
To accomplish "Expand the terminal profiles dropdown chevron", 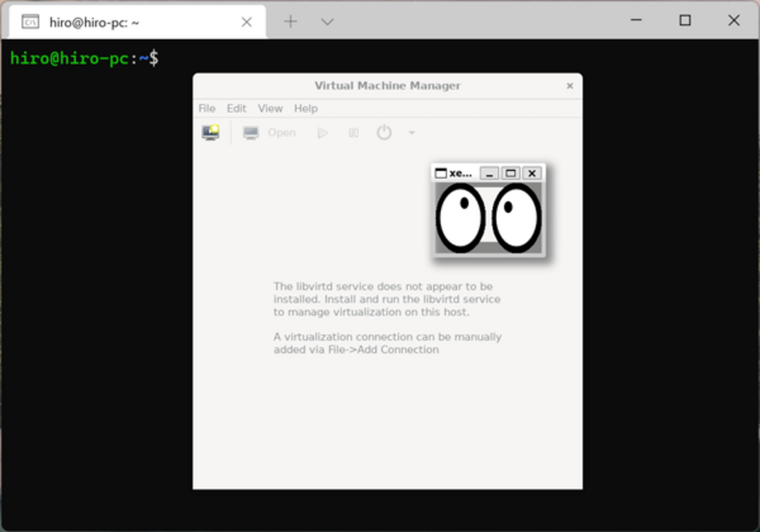I will pos(327,22).
